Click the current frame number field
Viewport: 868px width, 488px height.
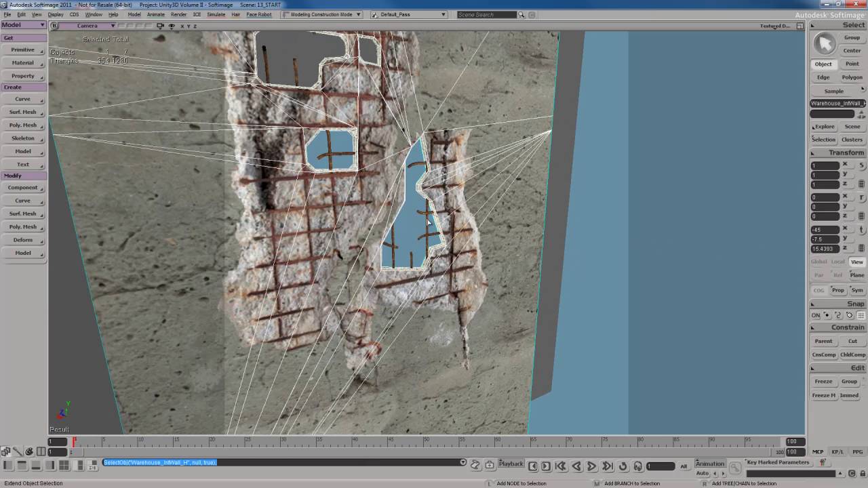click(x=660, y=466)
